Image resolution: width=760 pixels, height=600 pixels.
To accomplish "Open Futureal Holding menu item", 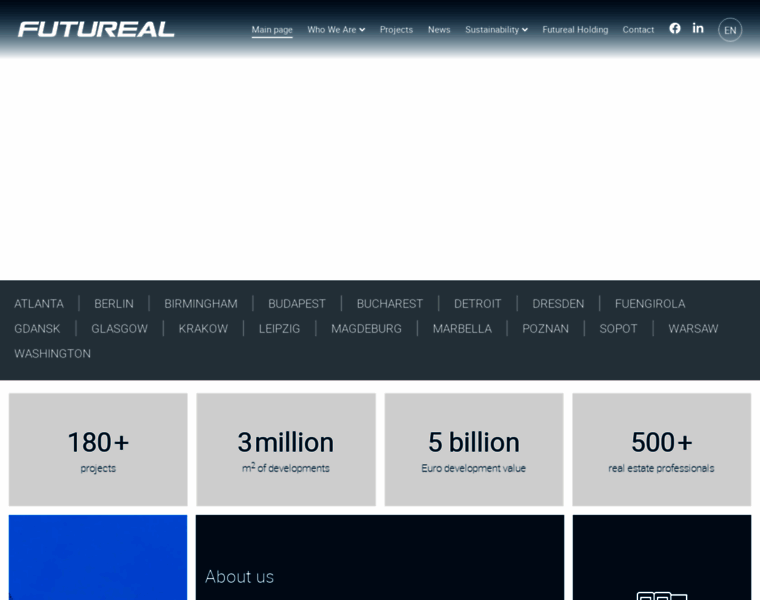I will click(x=575, y=30).
